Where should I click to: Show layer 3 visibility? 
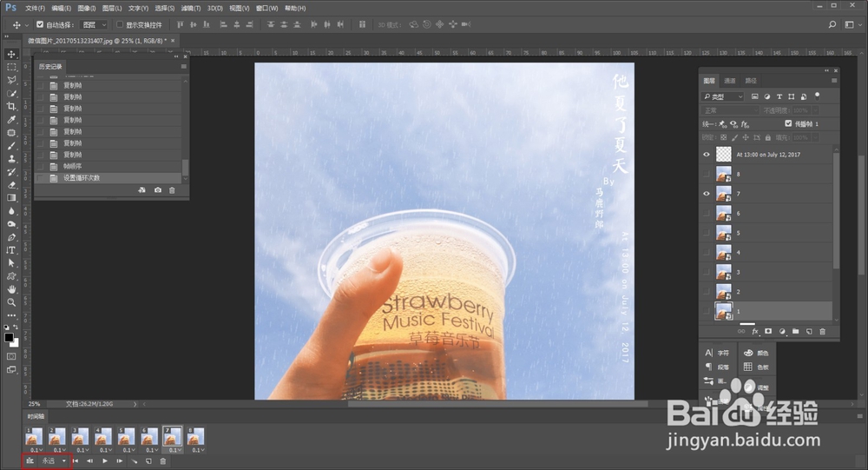(x=707, y=272)
